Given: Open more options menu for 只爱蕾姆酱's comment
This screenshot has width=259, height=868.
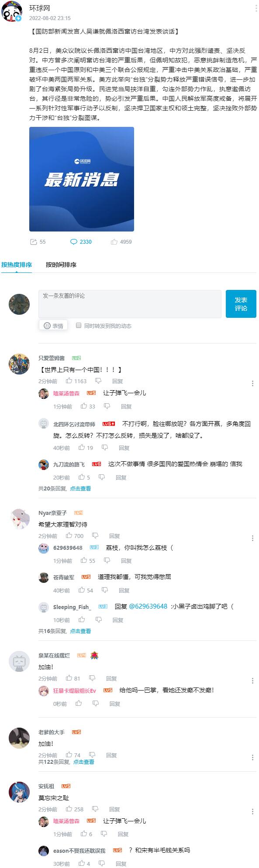Looking at the screenshot, I should click(252, 383).
